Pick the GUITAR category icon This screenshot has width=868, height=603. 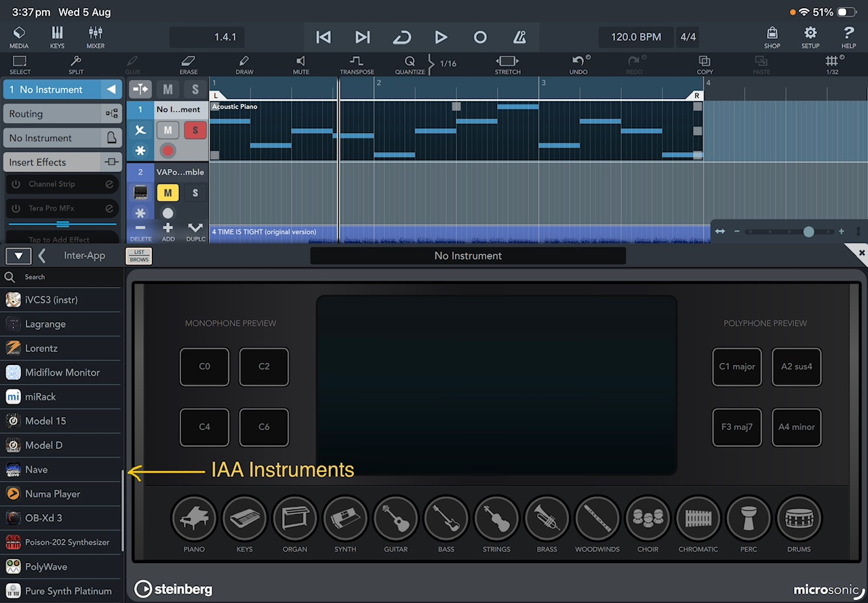(396, 519)
